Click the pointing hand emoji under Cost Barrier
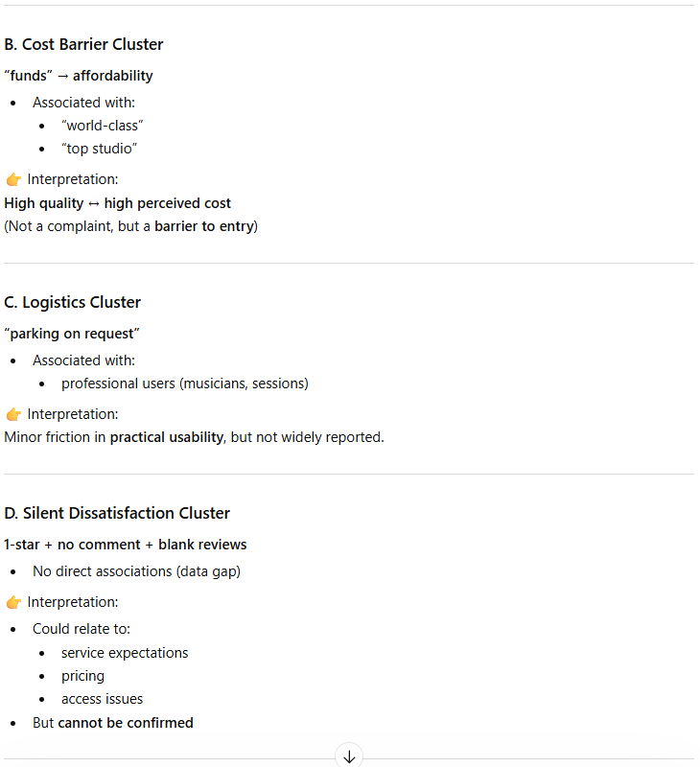 point(13,179)
